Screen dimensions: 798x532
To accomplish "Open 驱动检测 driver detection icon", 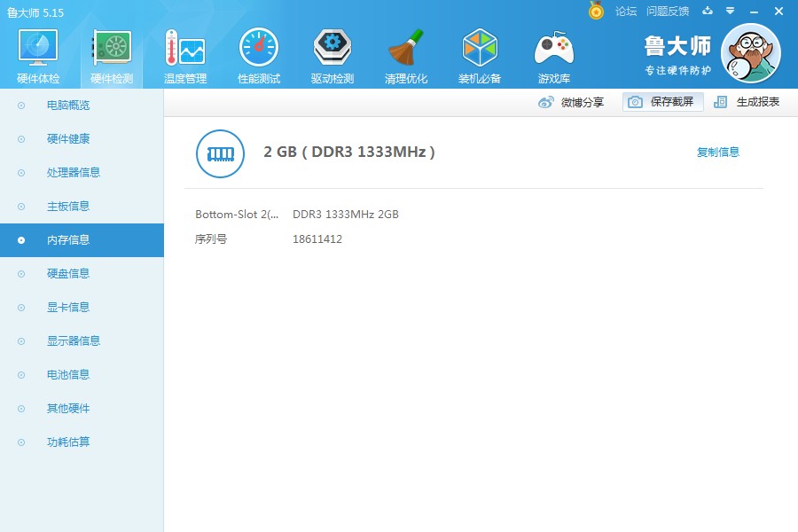I will pos(332,48).
